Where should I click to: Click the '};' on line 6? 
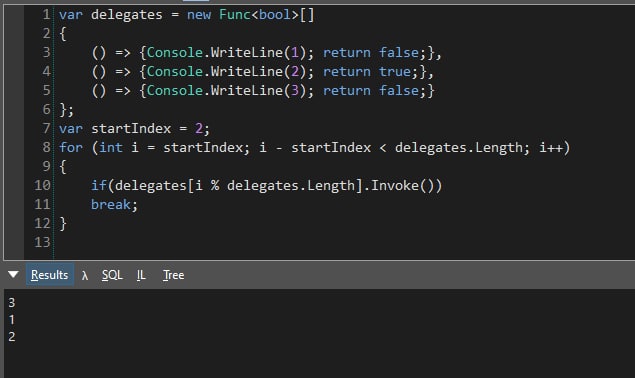pos(66,110)
